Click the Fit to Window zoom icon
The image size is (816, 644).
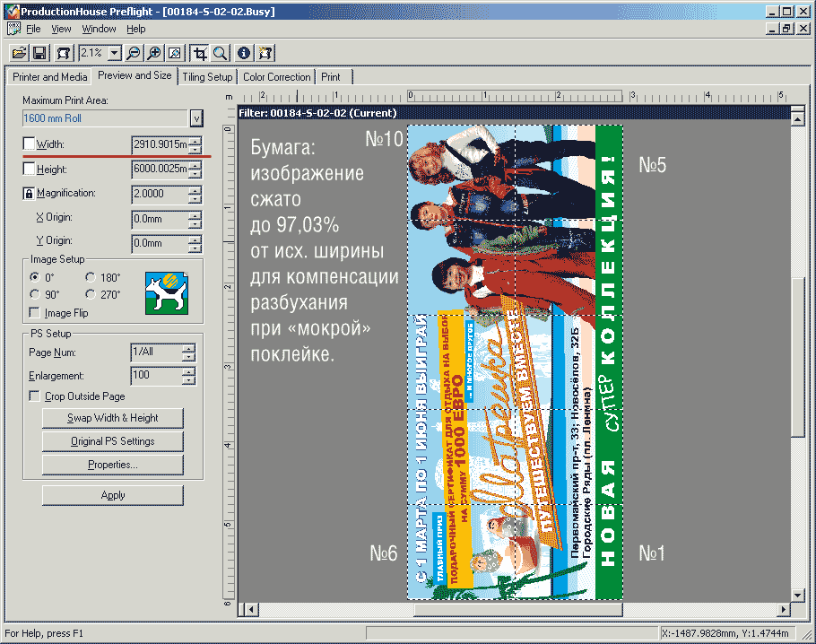[176, 53]
